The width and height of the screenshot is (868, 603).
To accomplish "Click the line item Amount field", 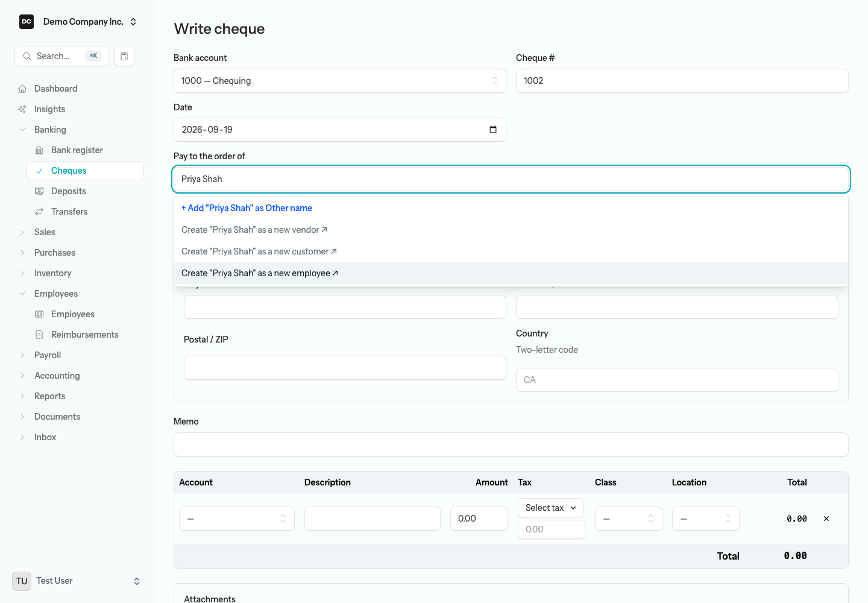I will tap(479, 519).
